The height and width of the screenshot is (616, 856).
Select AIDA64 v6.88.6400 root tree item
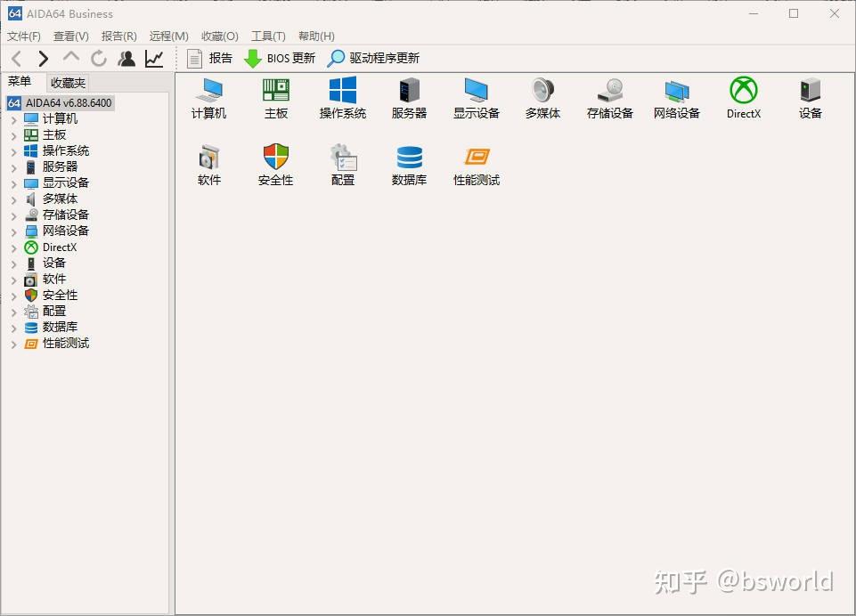click(61, 102)
